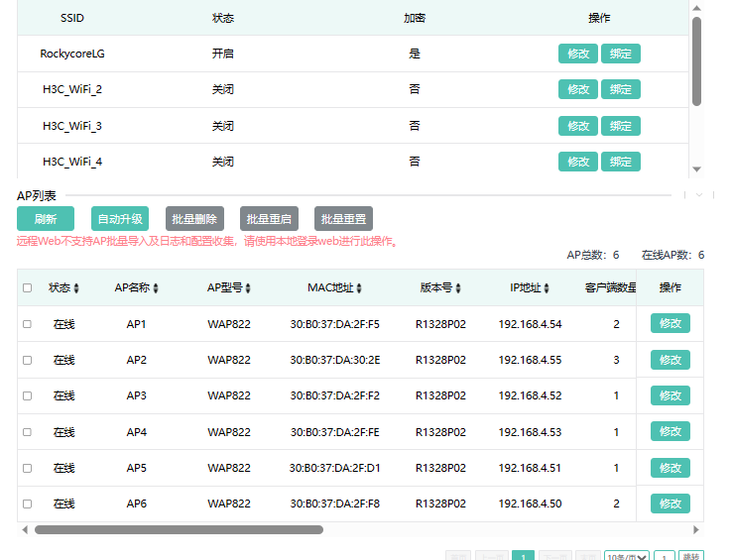The image size is (731, 560).
Task: Check the checkbox for AP2 row
Action: click(28, 360)
